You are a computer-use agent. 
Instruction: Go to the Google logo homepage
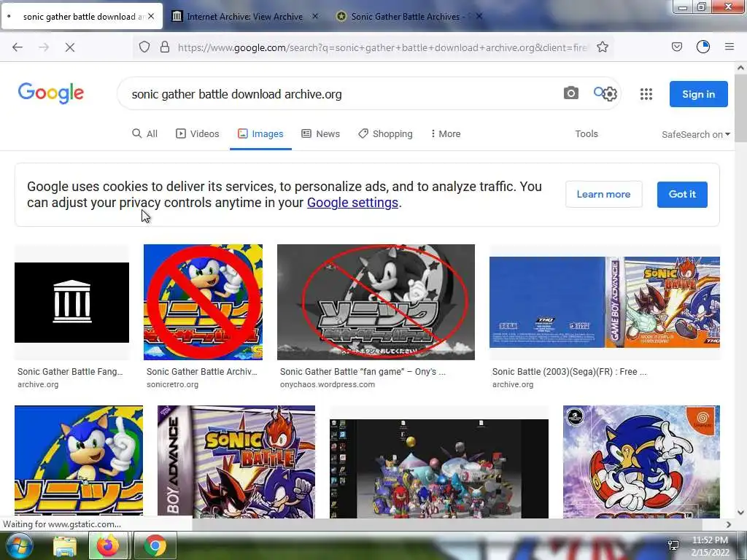[51, 93]
